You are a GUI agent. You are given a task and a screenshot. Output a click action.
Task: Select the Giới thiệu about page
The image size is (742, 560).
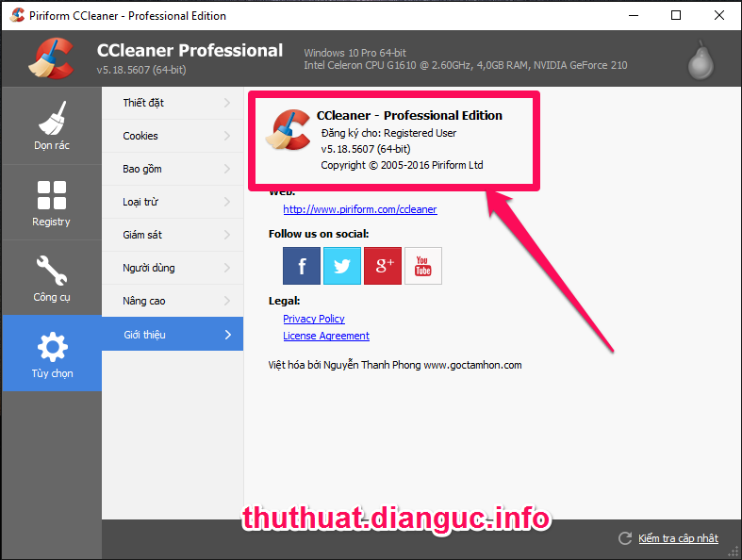(173, 334)
